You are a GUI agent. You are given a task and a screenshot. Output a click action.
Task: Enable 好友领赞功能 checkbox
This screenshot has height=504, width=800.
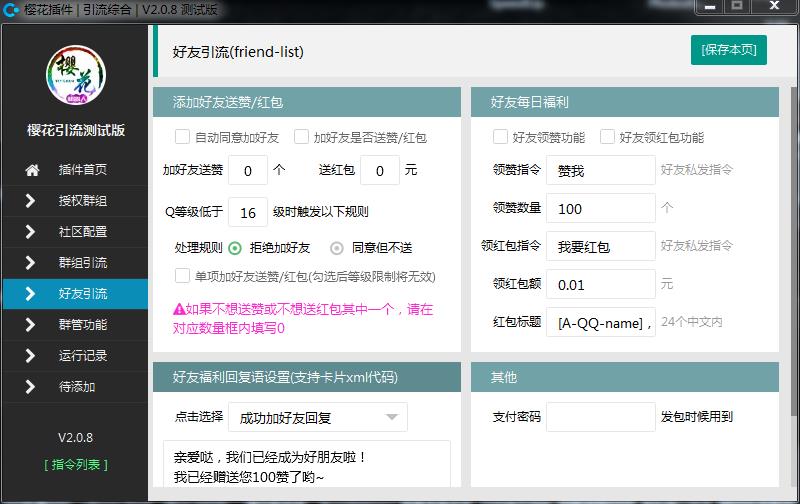500,137
